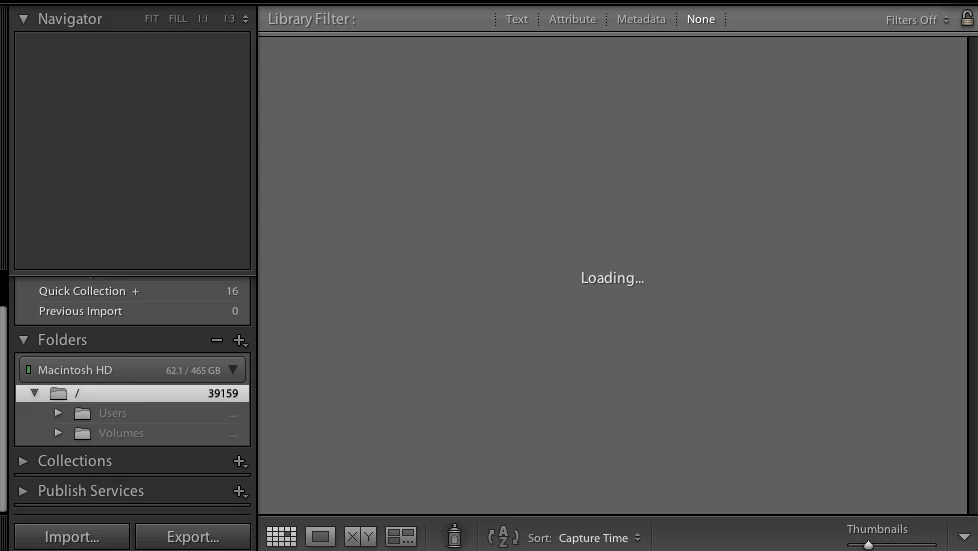Screen dimensions: 978x551
Task: Switch to Grid view icon
Action: (x=281, y=537)
